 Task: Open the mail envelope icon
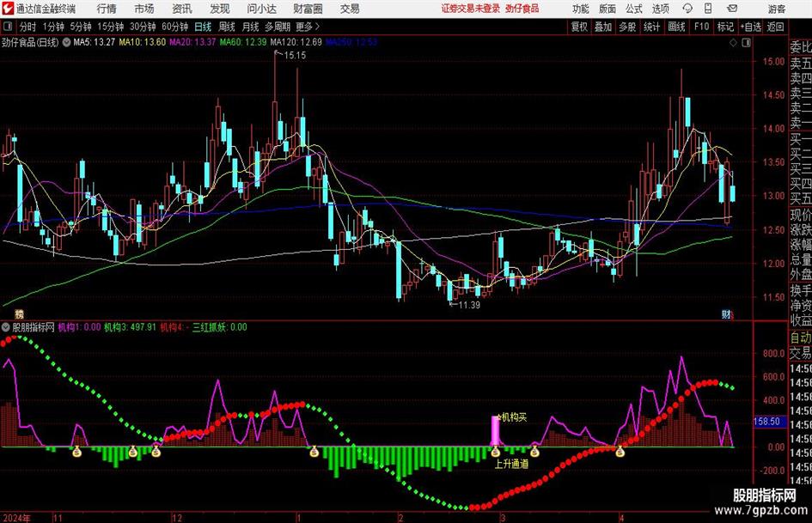[x=732, y=9]
